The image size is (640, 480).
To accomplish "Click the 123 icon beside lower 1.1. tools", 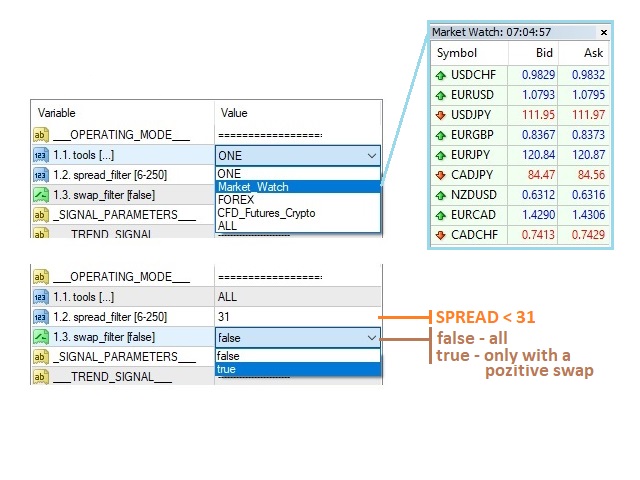I will [41, 297].
